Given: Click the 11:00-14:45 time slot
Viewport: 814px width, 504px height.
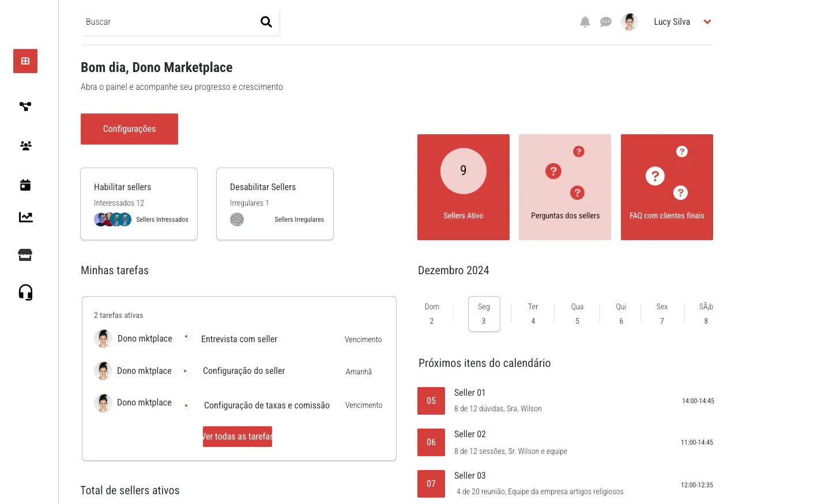Looking at the screenshot, I should tap(697, 442).
